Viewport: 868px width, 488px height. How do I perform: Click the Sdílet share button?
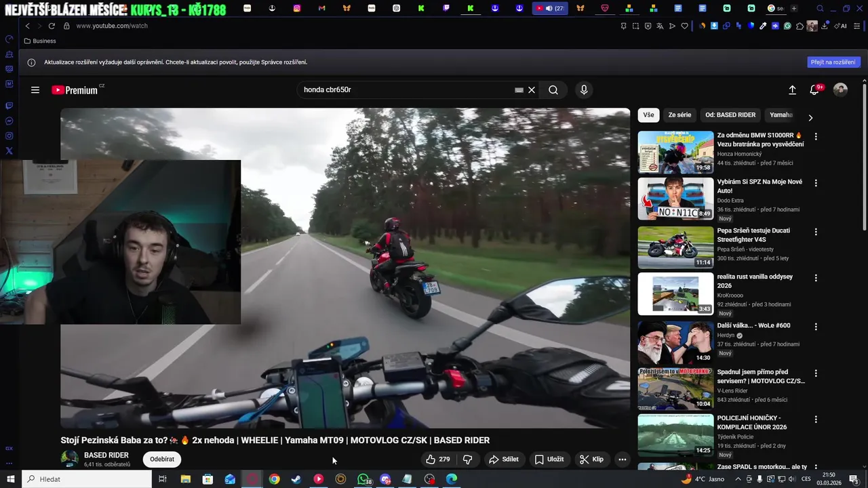(504, 459)
